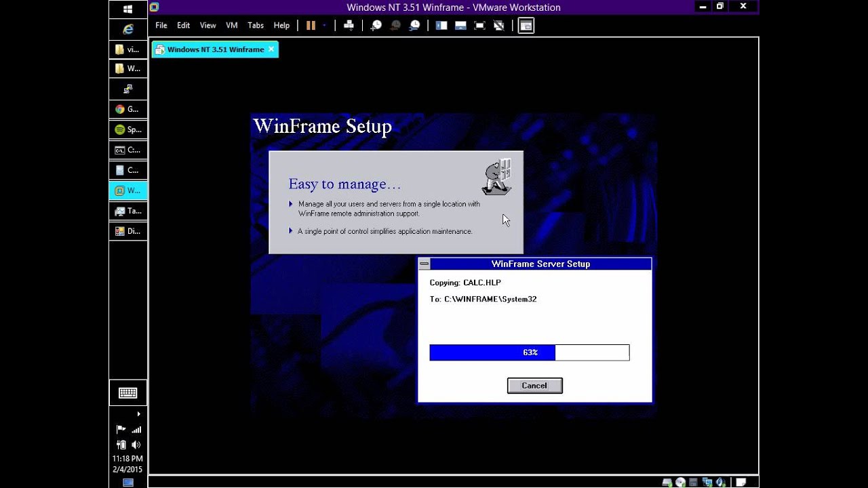Open the VM menu

point(232,25)
